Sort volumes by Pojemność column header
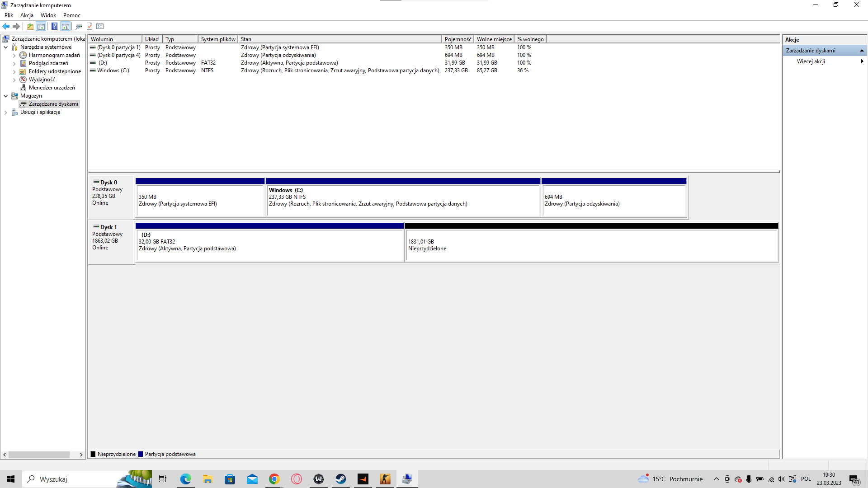 [458, 39]
